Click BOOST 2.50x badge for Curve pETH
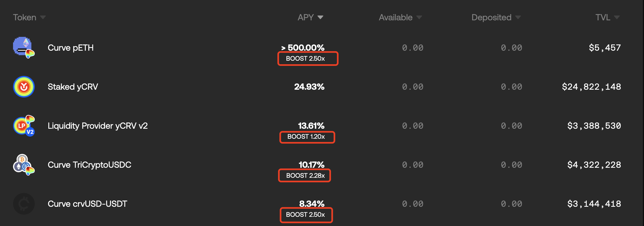Image resolution: width=644 pixels, height=226 pixels. click(305, 59)
